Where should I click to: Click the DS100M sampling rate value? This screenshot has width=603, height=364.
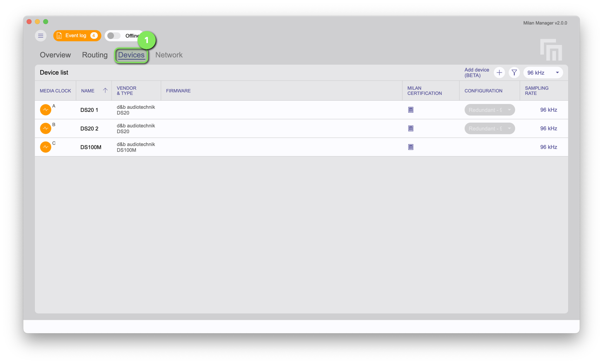548,147
